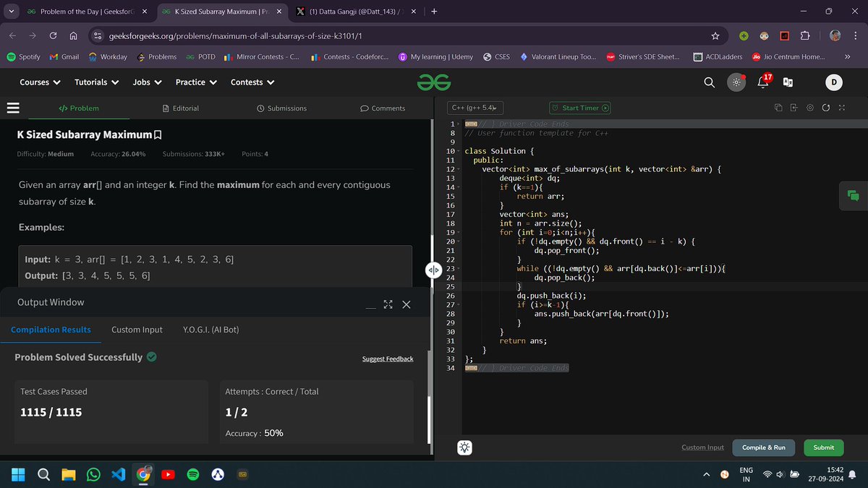
Task: Launch Visual Studio Code from the taskbar
Action: 119,474
